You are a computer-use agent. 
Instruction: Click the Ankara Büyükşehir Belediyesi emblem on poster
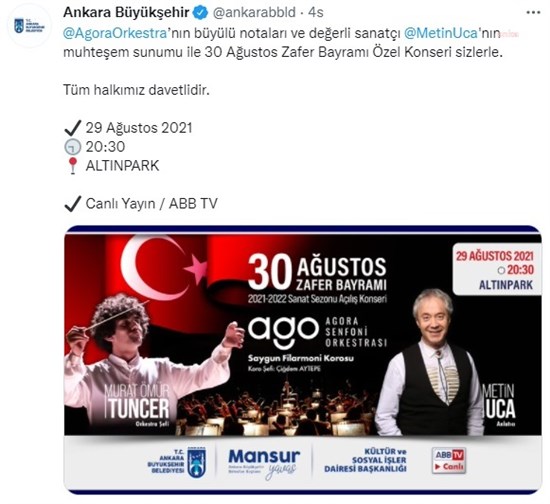(196, 462)
